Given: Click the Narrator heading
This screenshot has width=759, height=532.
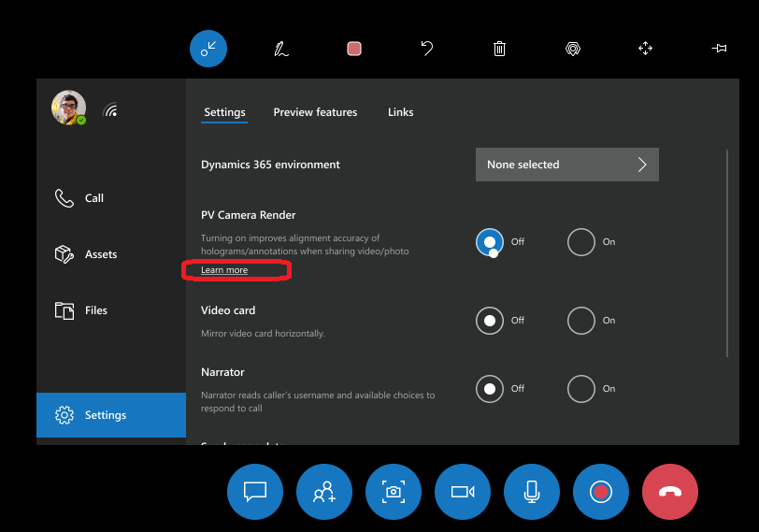Looking at the screenshot, I should [222, 372].
